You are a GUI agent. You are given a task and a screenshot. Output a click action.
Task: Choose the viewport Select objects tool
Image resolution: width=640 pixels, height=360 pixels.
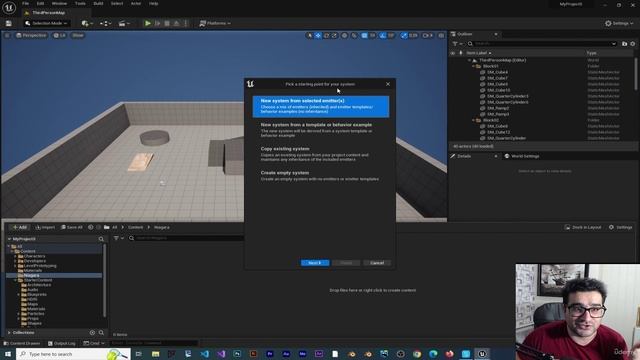point(310,36)
